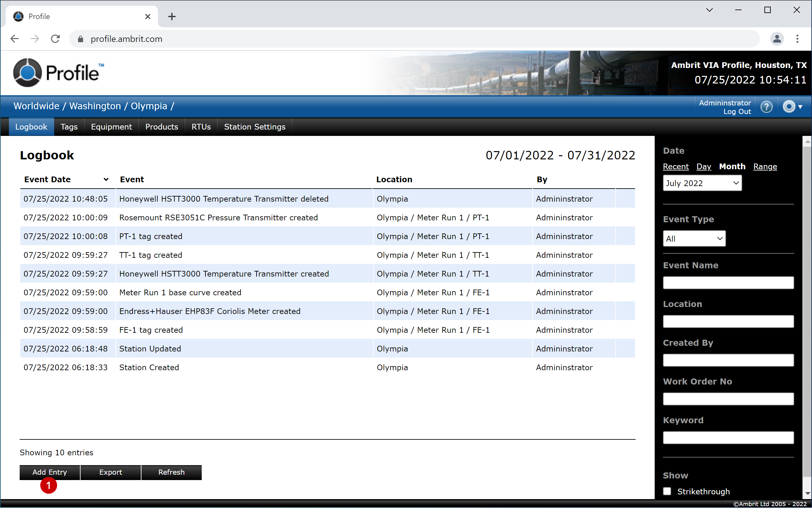The image size is (812, 508).
Task: Open the Event Type dropdown
Action: coord(694,238)
